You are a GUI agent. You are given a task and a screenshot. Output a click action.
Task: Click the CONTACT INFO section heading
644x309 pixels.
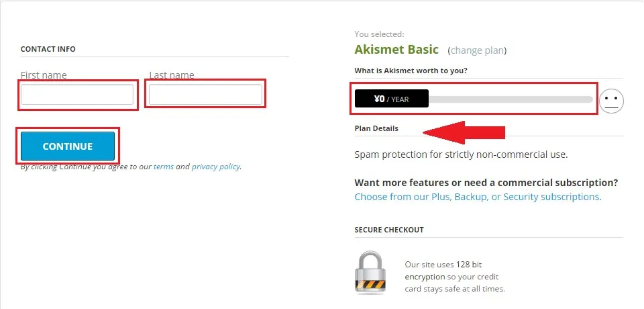click(x=48, y=49)
